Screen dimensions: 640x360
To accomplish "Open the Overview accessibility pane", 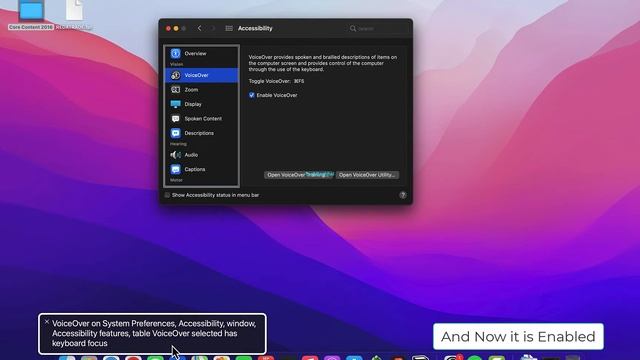I will (202, 53).
